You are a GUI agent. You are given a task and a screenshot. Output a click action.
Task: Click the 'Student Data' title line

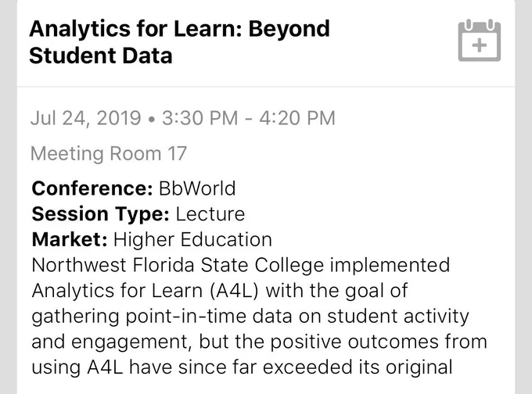click(x=101, y=56)
